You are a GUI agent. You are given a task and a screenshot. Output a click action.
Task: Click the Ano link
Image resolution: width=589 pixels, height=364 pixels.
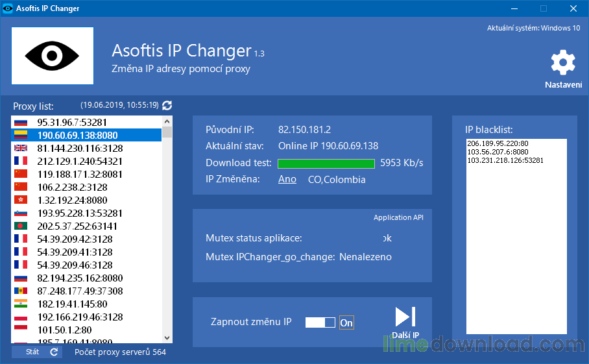coord(287,180)
